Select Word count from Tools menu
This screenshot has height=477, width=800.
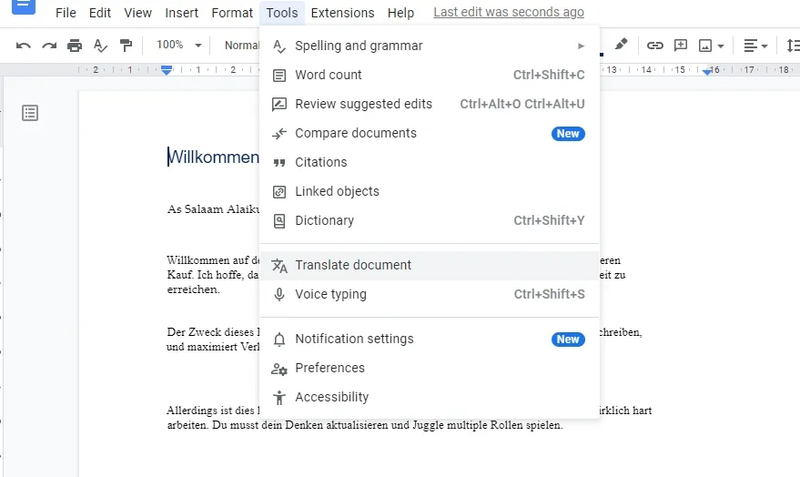[x=429, y=75]
